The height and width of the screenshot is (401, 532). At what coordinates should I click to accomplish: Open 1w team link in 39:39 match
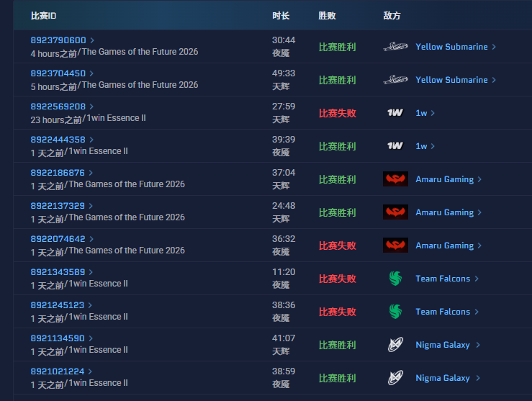tap(421, 146)
